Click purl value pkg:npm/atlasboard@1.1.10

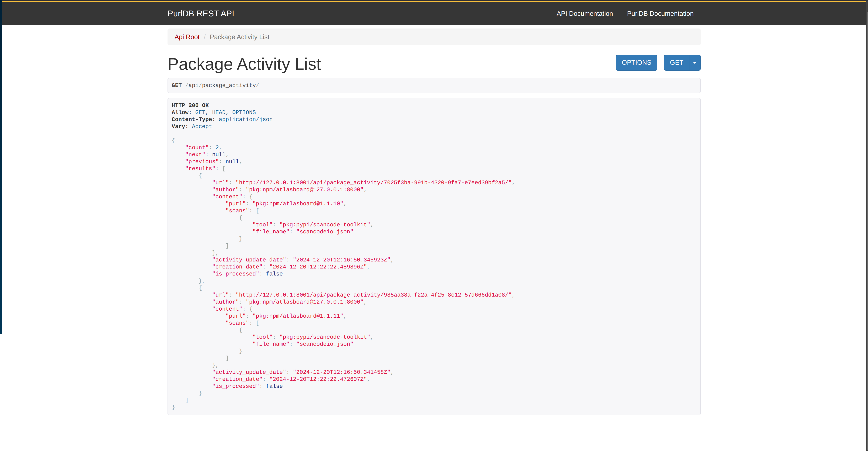click(298, 204)
